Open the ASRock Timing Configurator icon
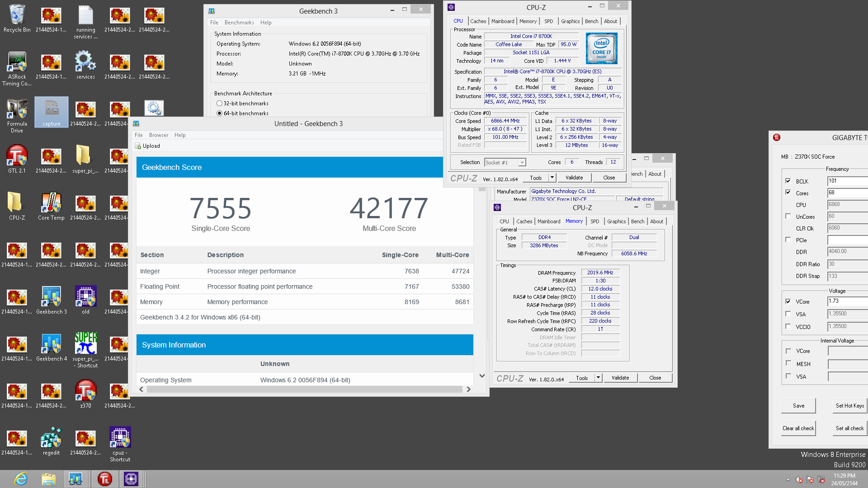The image size is (868, 488). [17, 69]
